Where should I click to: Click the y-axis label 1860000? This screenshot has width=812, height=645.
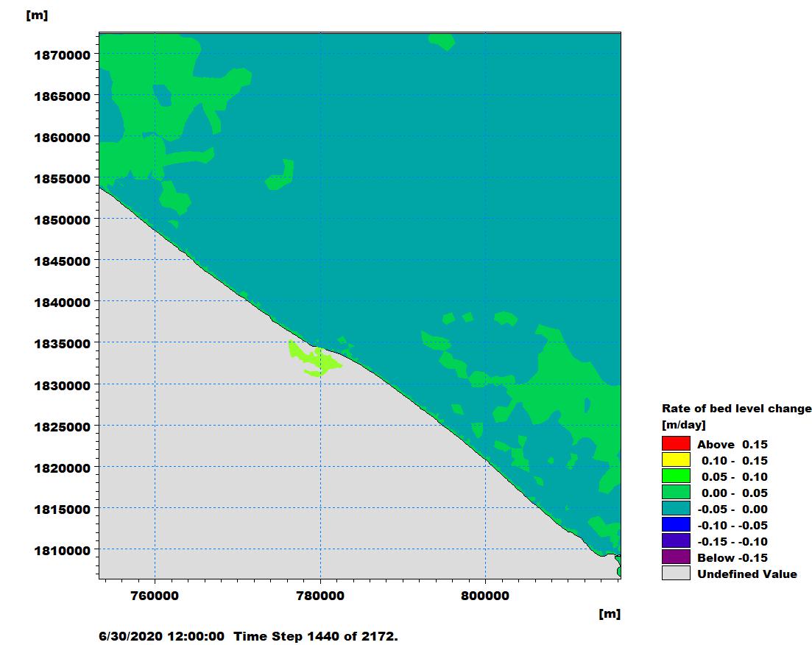(62, 138)
